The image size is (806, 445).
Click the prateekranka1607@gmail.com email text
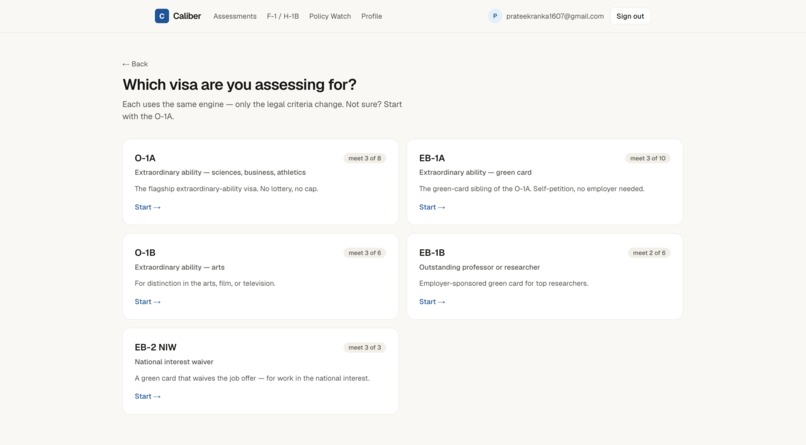(555, 16)
